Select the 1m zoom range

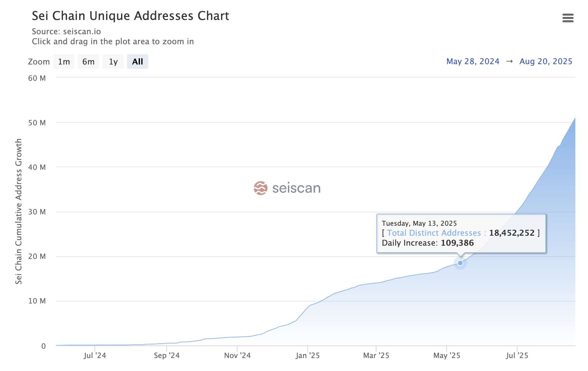click(x=64, y=62)
